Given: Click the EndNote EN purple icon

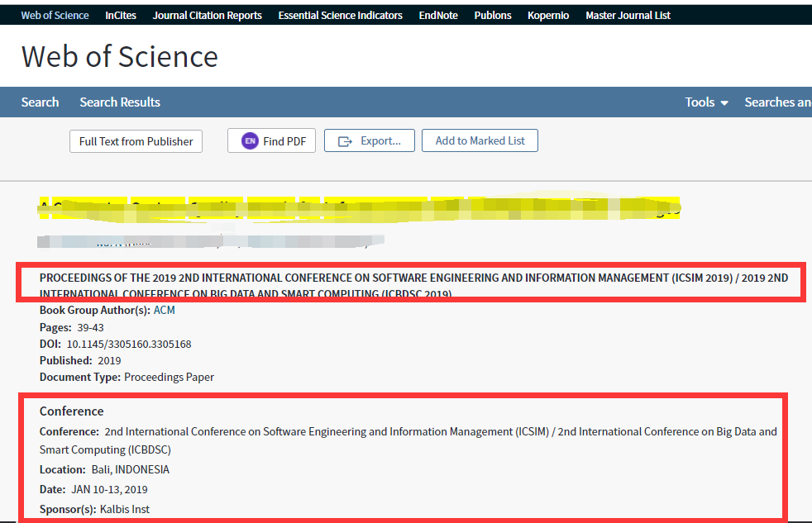Looking at the screenshot, I should (x=250, y=140).
